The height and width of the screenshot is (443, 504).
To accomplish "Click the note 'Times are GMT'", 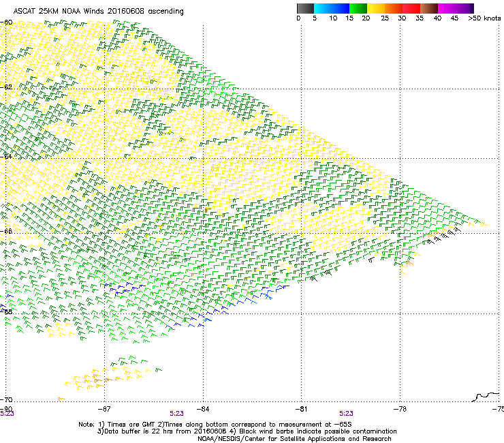I will [x=130, y=425].
